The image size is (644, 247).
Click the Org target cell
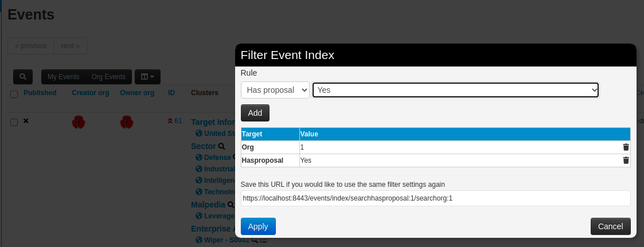coord(270,147)
